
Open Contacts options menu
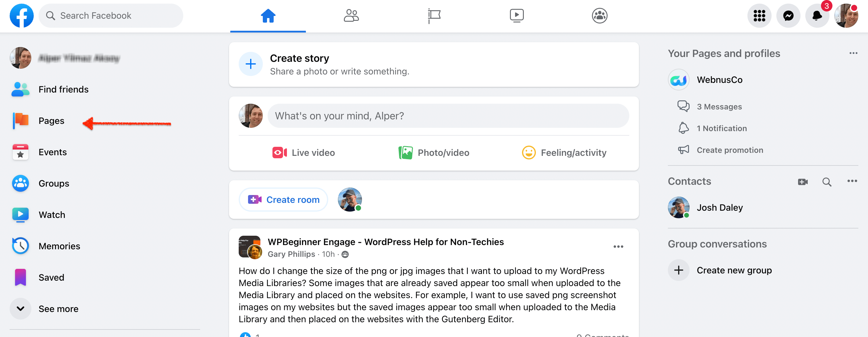click(x=852, y=181)
